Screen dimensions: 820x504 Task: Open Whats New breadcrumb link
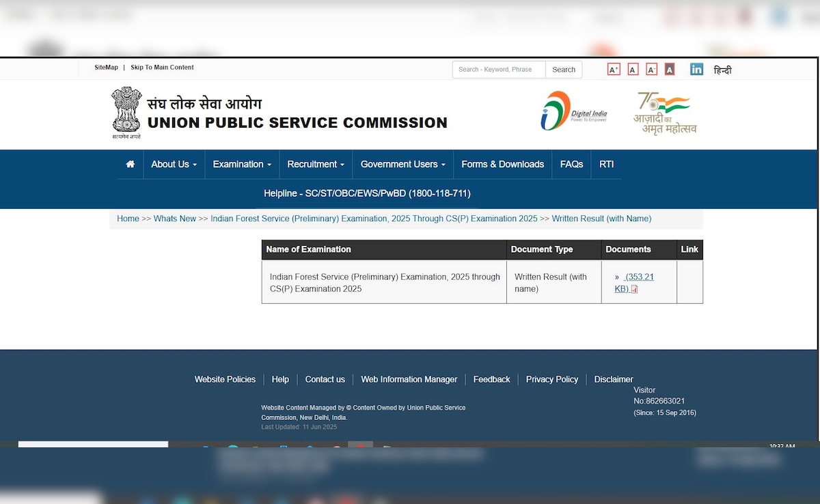[x=175, y=219]
